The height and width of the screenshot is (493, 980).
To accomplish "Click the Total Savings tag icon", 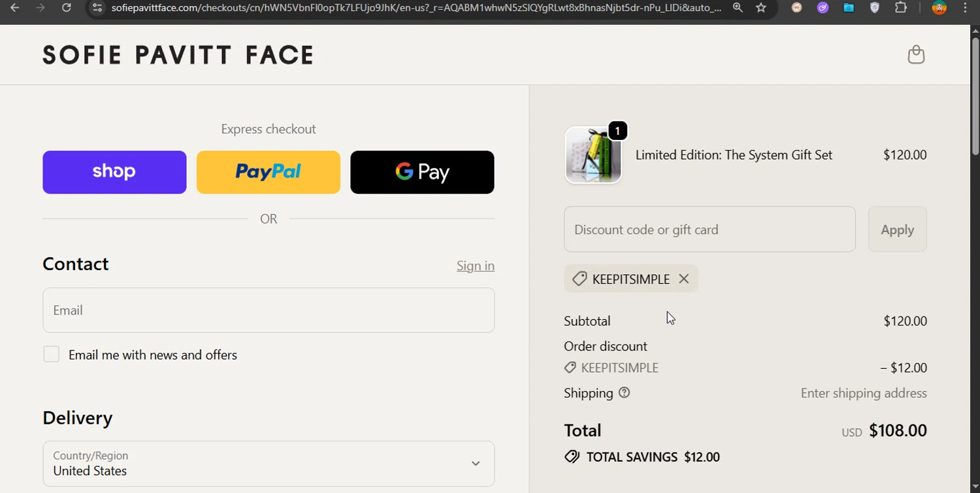I will click(572, 457).
